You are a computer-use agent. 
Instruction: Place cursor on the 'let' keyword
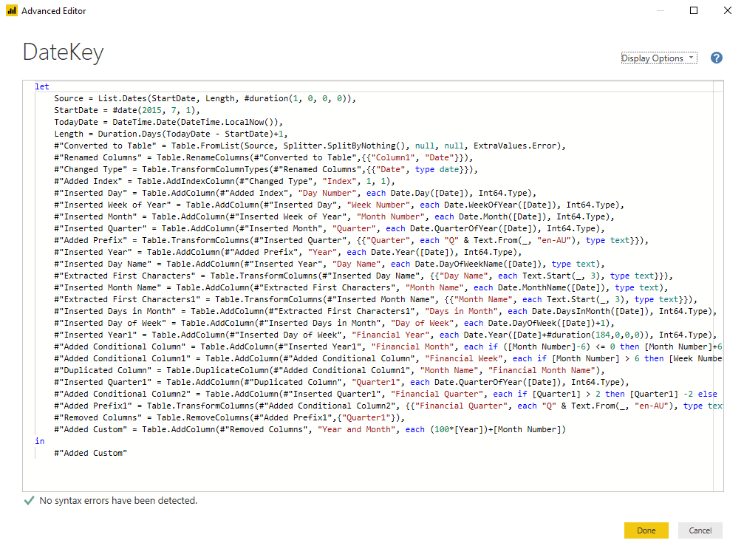[41, 86]
